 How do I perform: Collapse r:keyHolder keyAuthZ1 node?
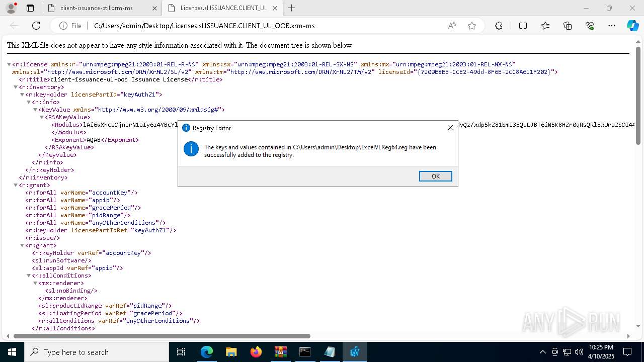[22, 95]
